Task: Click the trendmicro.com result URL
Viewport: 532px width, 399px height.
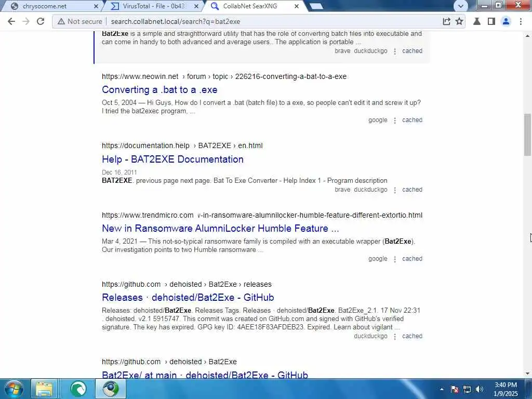Action: pyautogui.click(x=262, y=216)
